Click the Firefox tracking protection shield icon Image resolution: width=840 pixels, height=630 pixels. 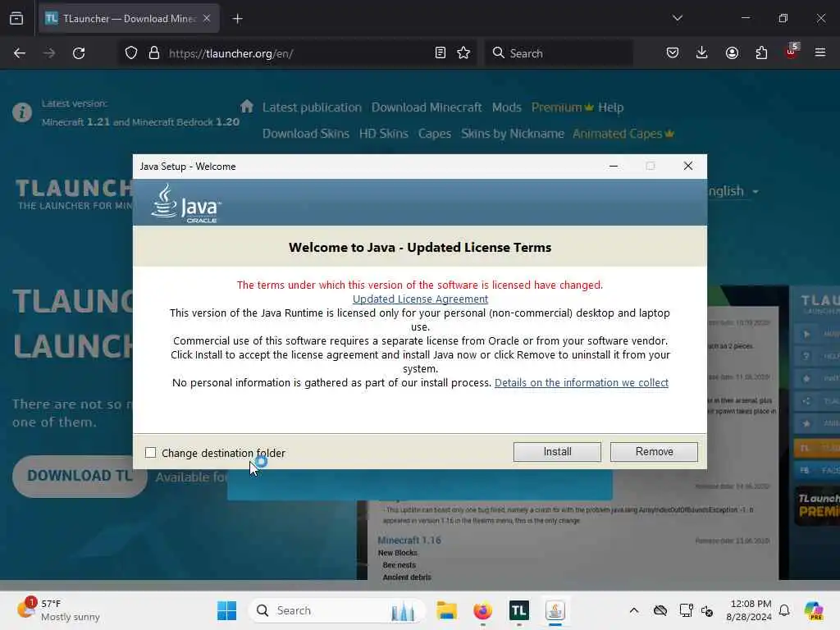tap(131, 53)
